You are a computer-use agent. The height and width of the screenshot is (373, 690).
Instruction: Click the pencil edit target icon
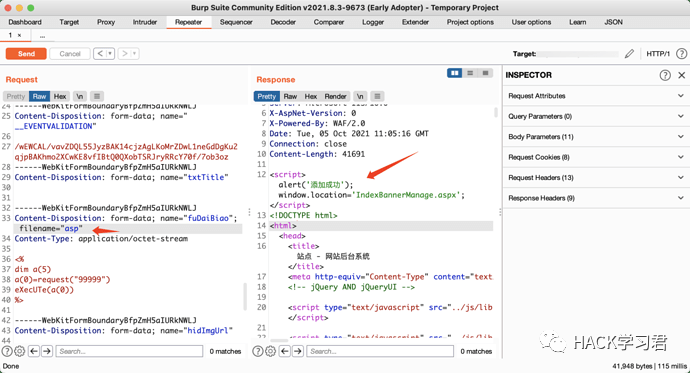[629, 54]
